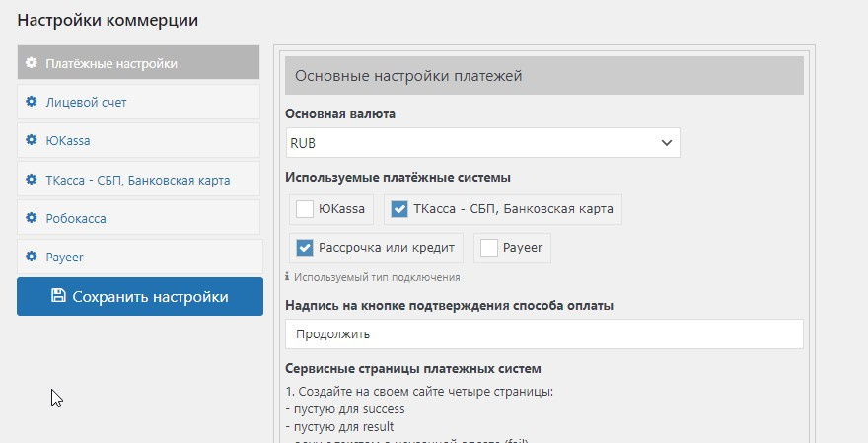Click the gear icon beside Робокасса
The image size is (868, 443).
32,218
